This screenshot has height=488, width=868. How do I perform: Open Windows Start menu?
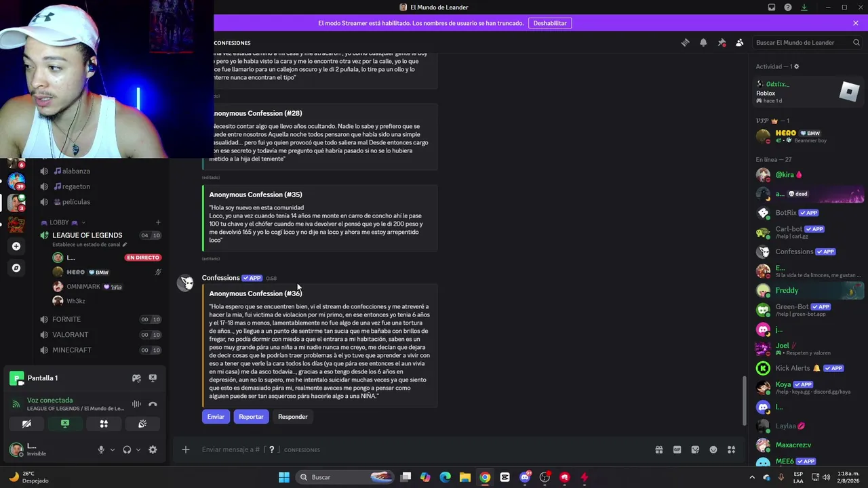(284, 477)
